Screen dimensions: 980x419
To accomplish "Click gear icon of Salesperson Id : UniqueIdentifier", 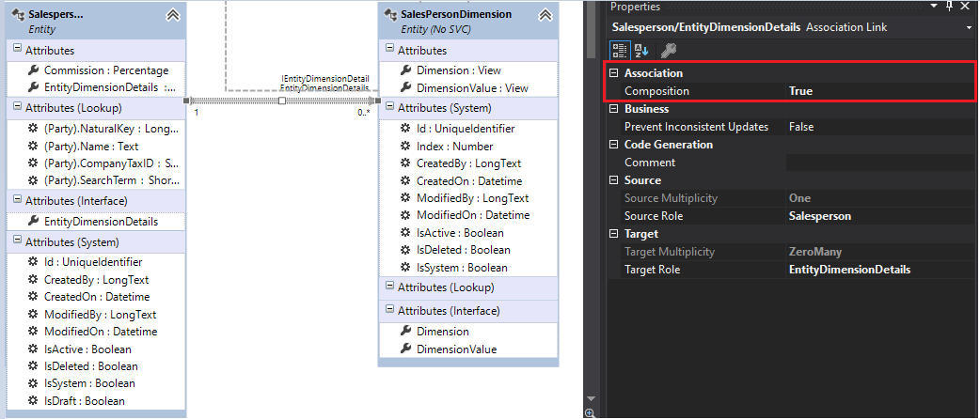I will 33,262.
